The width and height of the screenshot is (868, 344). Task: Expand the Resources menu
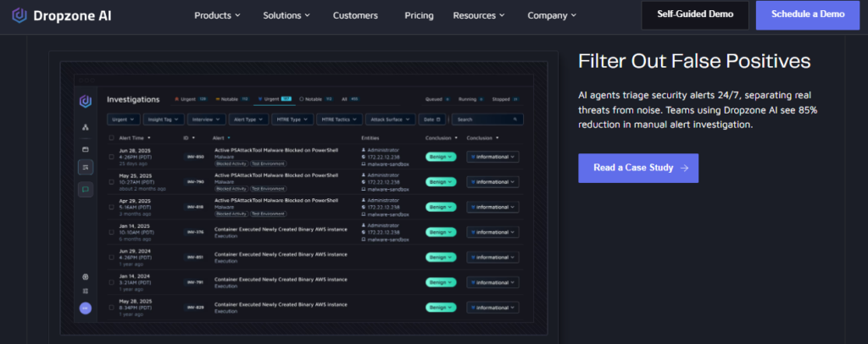[x=479, y=15]
